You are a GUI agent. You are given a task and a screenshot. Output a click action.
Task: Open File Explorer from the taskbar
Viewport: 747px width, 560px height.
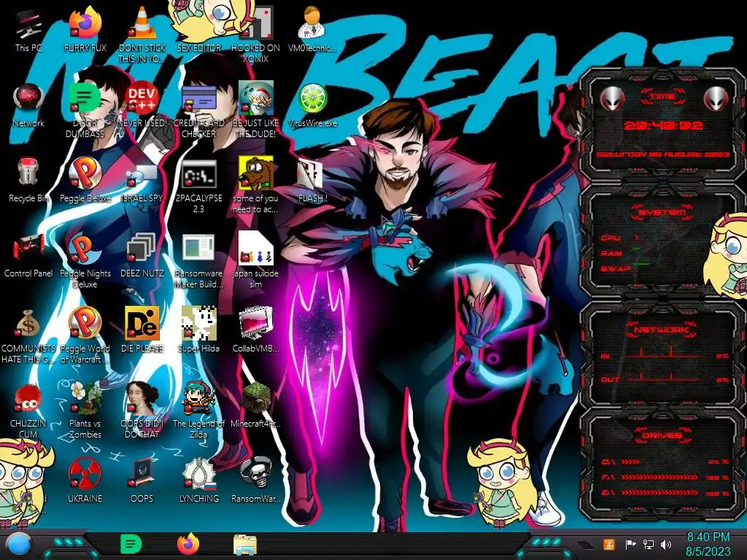(x=245, y=545)
